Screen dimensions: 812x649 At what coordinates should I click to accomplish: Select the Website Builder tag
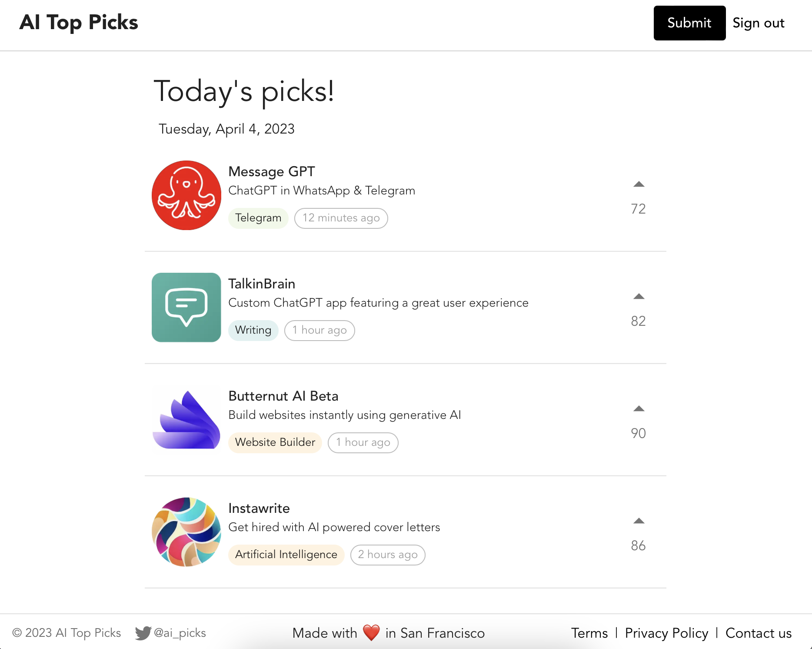[275, 442]
